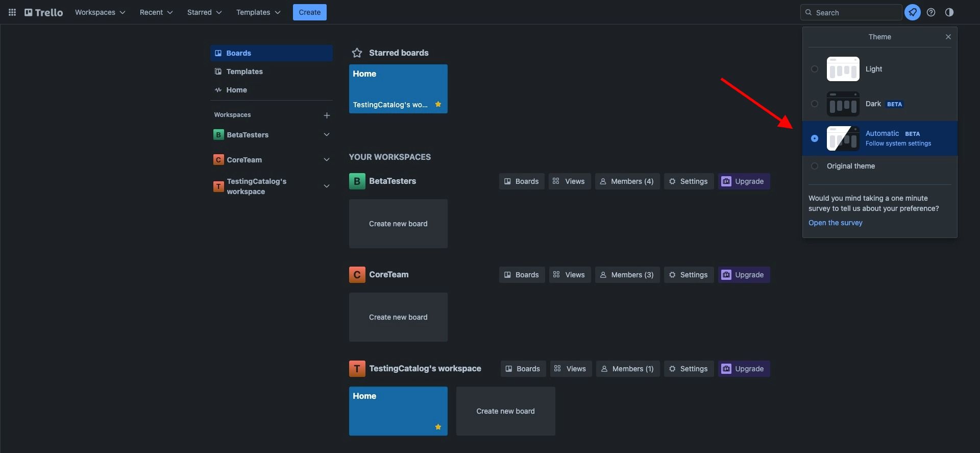Select the Dark theme radio button
980x453 pixels.
click(x=815, y=104)
